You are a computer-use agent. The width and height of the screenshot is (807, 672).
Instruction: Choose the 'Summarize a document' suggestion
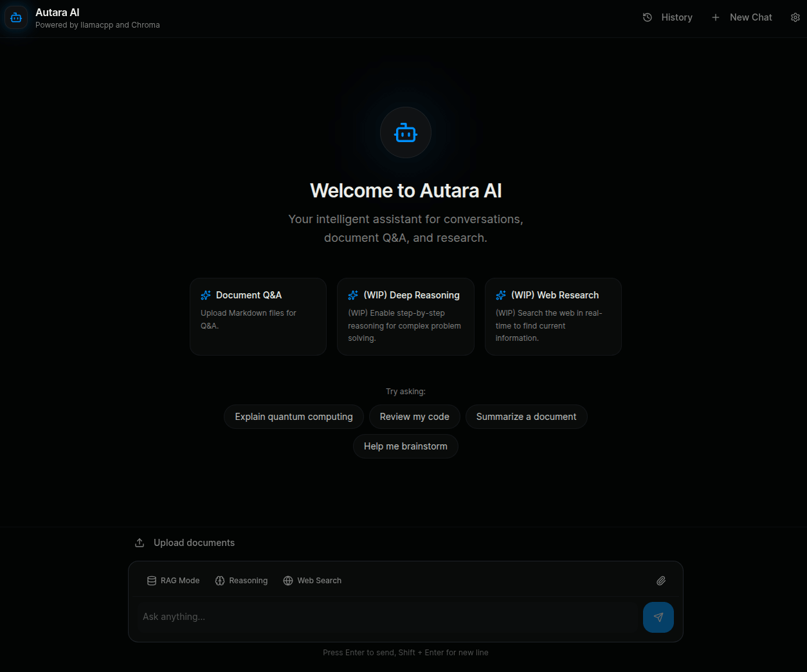[x=527, y=417]
